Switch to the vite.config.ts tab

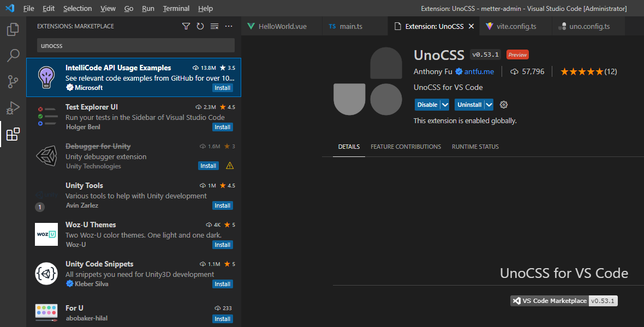(516, 26)
